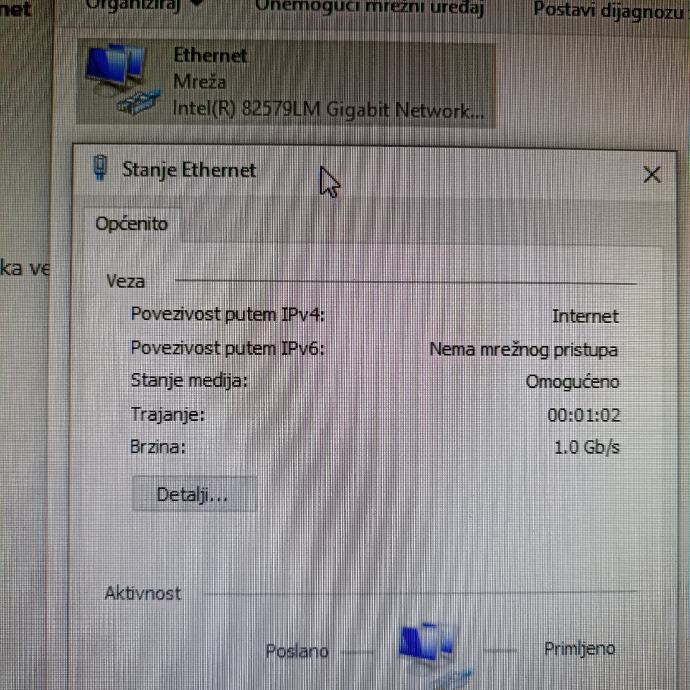The height and width of the screenshot is (690, 690).
Task: Click the Stanje Ethernet title bar text
Action: click(x=189, y=170)
